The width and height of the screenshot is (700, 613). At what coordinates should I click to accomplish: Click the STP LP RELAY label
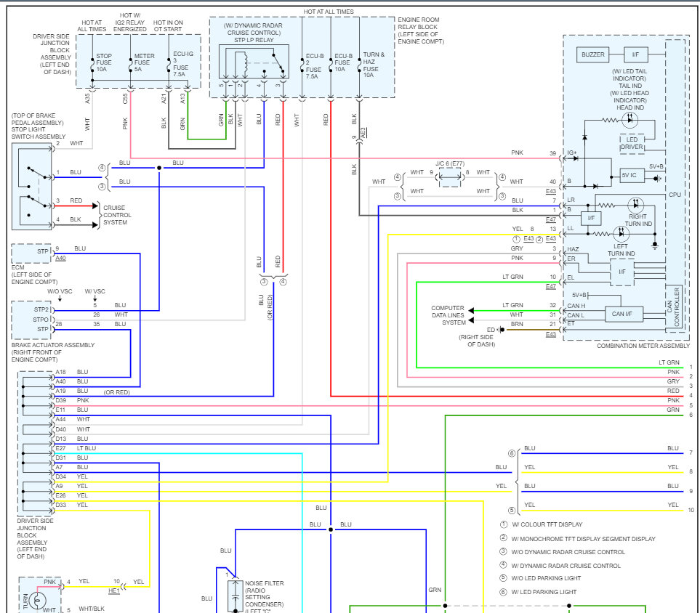point(254,40)
